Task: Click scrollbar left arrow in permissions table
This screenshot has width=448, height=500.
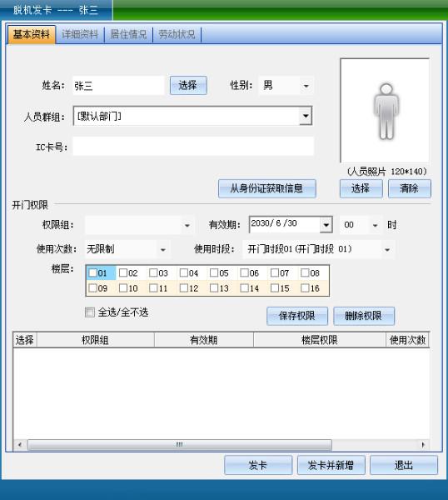Action: click(x=20, y=444)
